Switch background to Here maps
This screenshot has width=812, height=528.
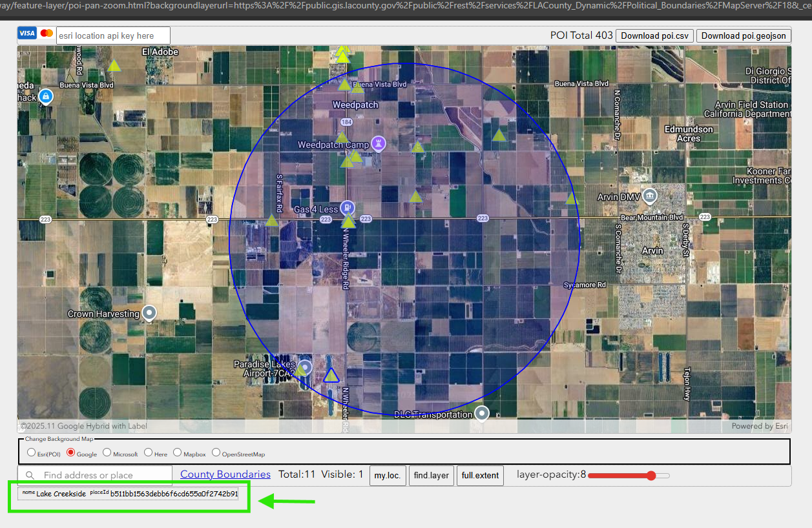tap(149, 453)
